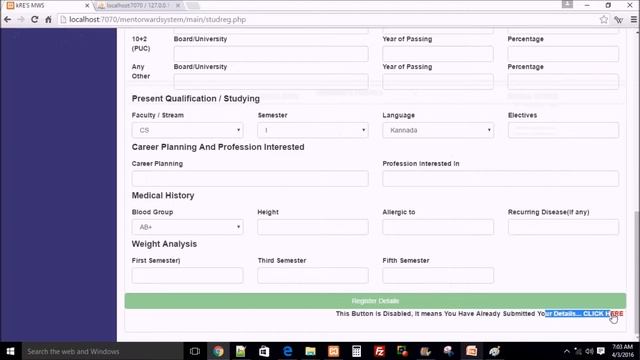
Task: Click Any Other Percentage field
Action: 563,82
